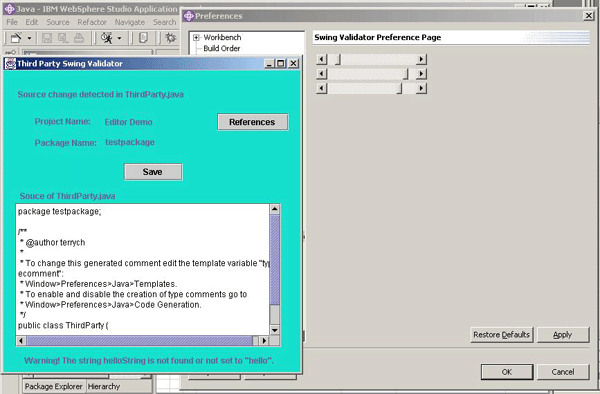Click the helloString warning message text

point(149,360)
